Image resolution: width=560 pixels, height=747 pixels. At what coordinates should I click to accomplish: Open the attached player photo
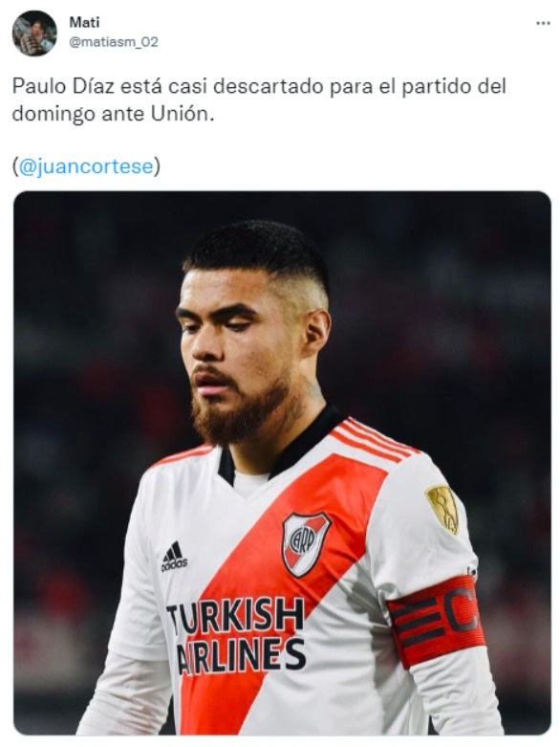click(x=282, y=463)
